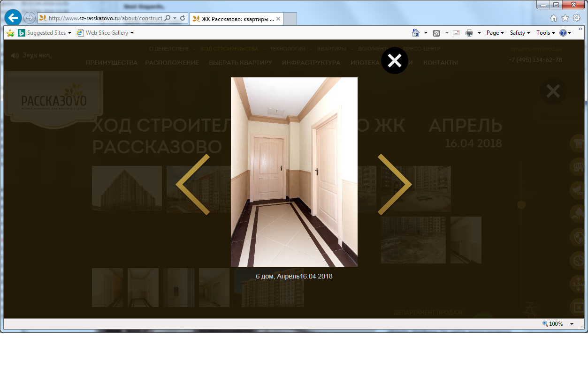Viewport: 588px width, 391px height.
Task: Expand the Page menu dropdown
Action: pyautogui.click(x=495, y=33)
